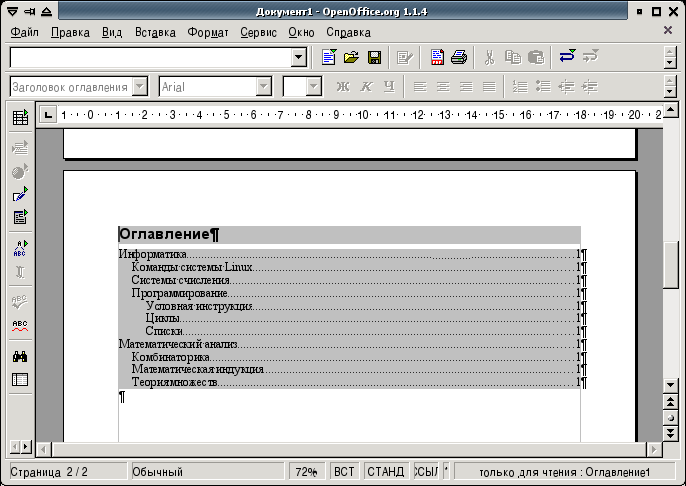The height and width of the screenshot is (486, 686).
Task: Toggle hyperlink mode in the status bar
Action: pos(425,471)
